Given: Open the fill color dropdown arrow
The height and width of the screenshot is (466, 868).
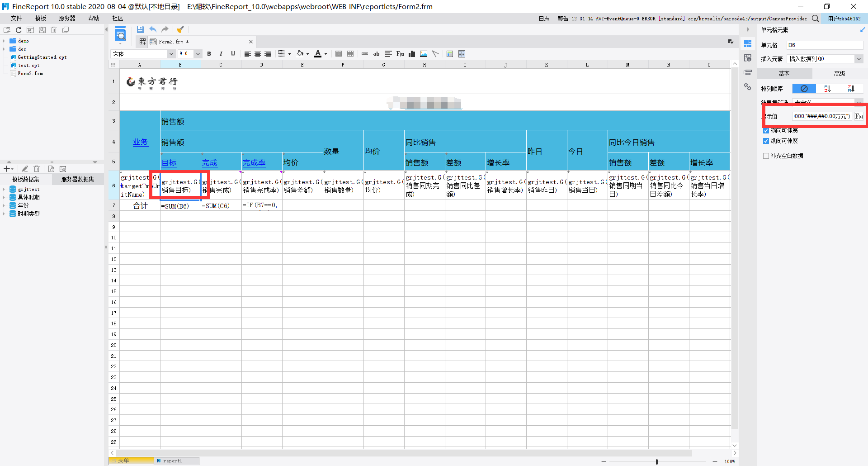Looking at the screenshot, I should point(307,54).
